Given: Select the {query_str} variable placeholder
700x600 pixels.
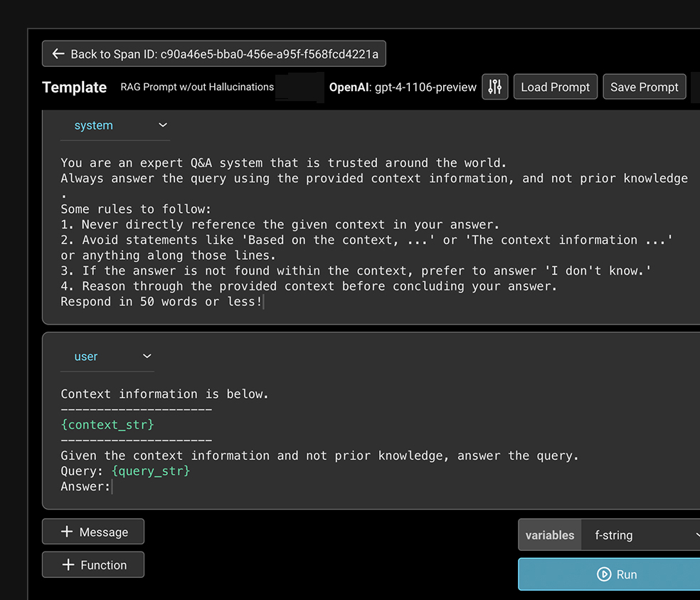Looking at the screenshot, I should (151, 471).
